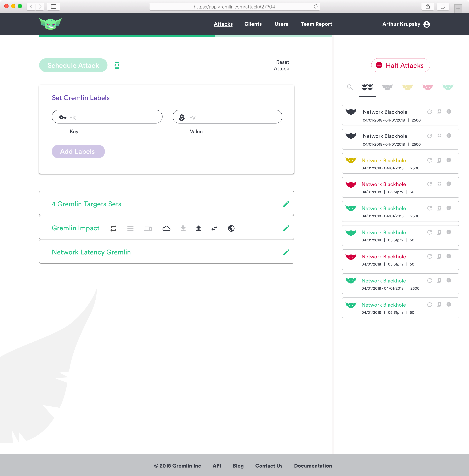Select the loop impact icon in Gremlin Impact
This screenshot has width=469, height=476.
[x=113, y=228]
